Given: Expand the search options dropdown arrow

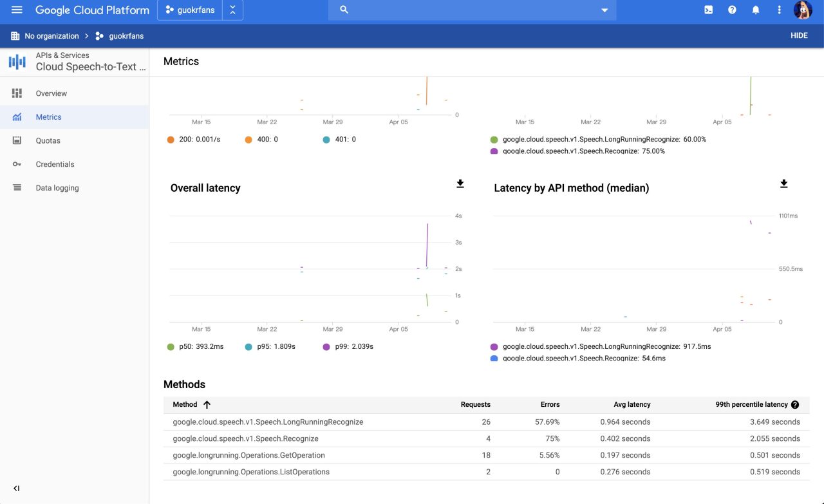Looking at the screenshot, I should pyautogui.click(x=604, y=10).
